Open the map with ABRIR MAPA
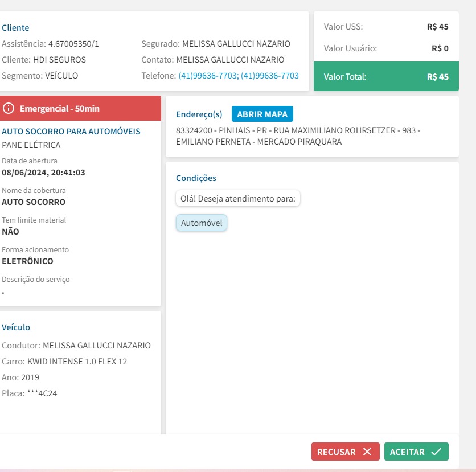Screen dimensions: 476x472 point(262,114)
